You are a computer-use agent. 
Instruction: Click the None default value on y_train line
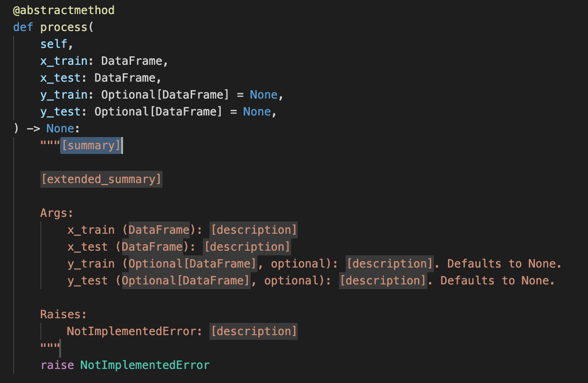[263, 94]
